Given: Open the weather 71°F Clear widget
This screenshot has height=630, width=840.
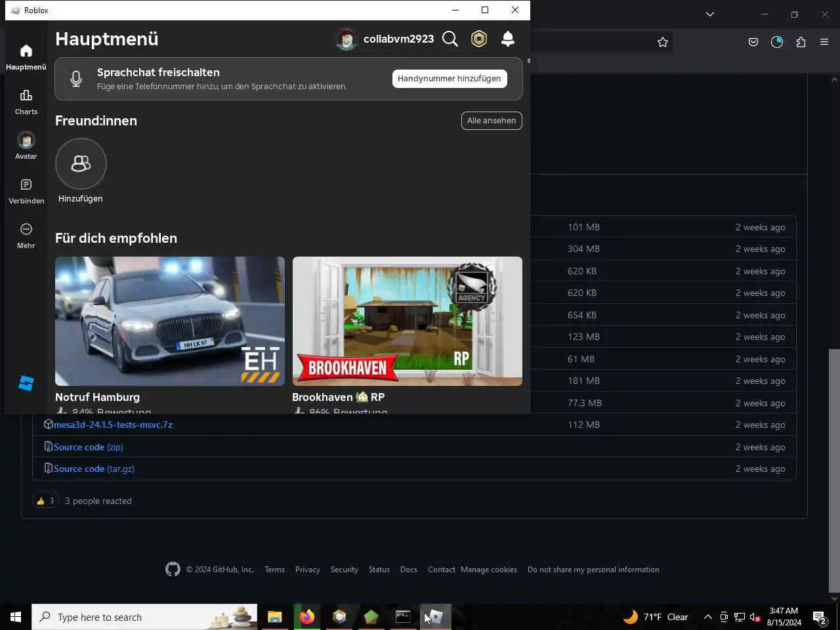Looking at the screenshot, I should (656, 617).
